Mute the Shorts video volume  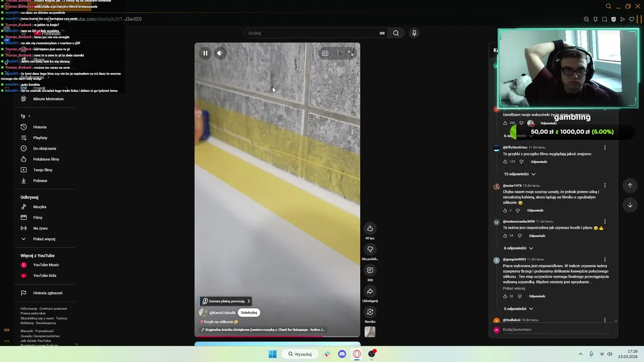[x=220, y=53]
